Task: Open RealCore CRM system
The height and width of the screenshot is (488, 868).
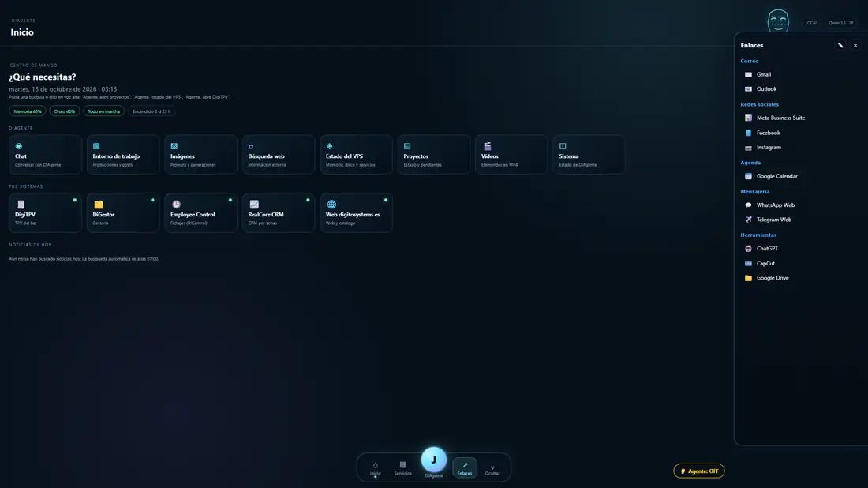Action: tap(279, 212)
